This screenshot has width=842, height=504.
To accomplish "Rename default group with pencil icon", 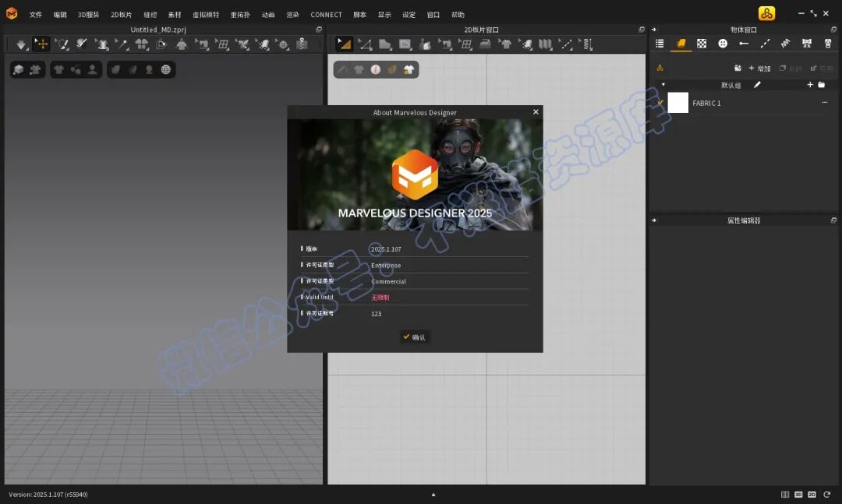I will [757, 85].
